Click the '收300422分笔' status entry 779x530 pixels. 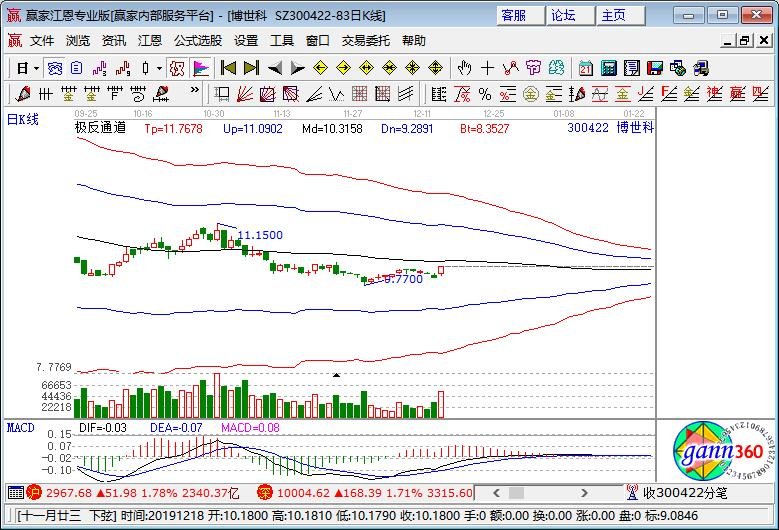685,493
